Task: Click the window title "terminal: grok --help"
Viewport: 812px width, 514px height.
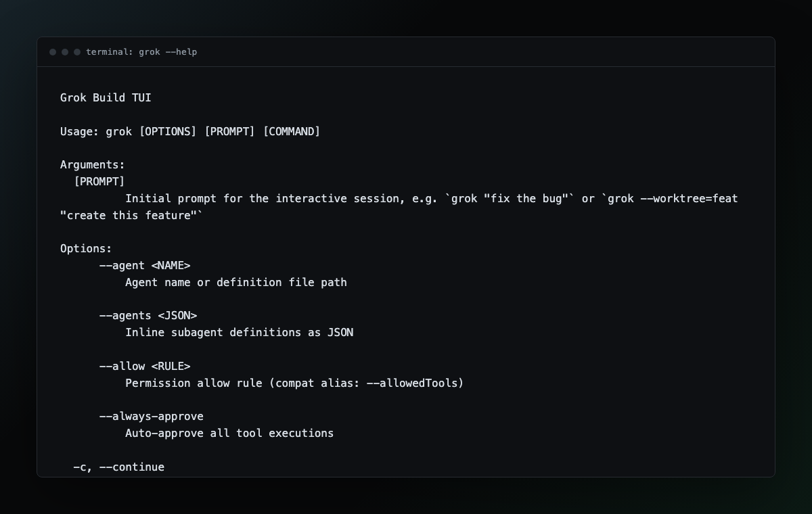Action: tap(141, 52)
